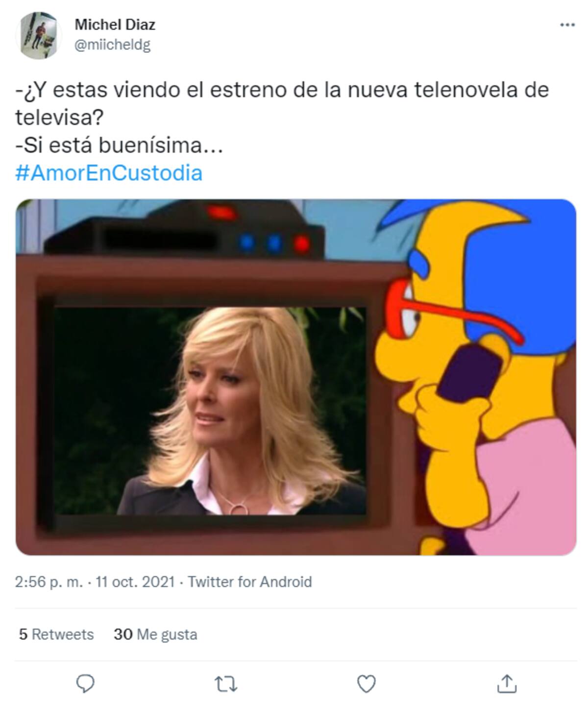Click the reply speech bubble icon
The width and height of the screenshot is (588, 705).
tap(85, 683)
